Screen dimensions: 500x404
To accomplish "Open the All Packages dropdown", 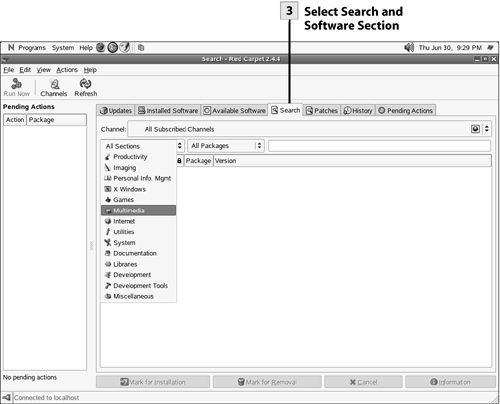I will pos(226,146).
